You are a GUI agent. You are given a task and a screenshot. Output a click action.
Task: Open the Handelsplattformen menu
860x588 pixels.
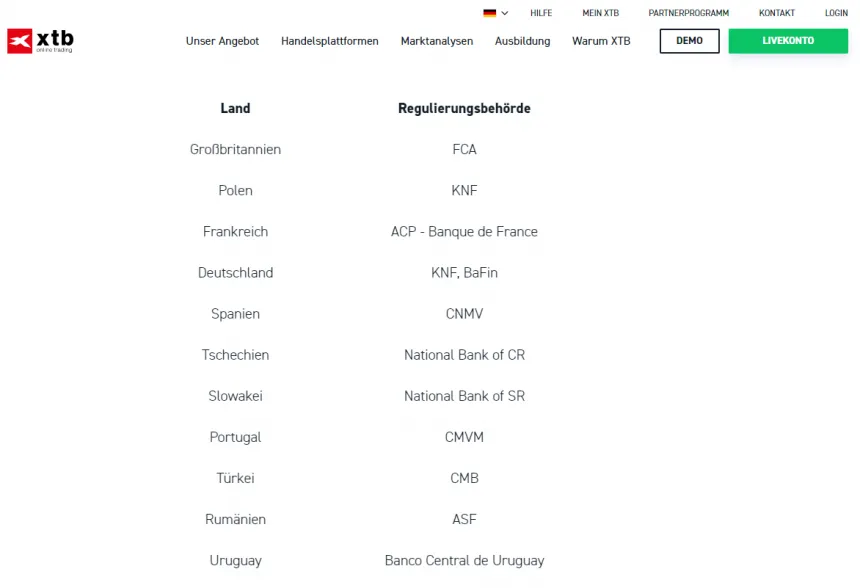click(x=330, y=41)
